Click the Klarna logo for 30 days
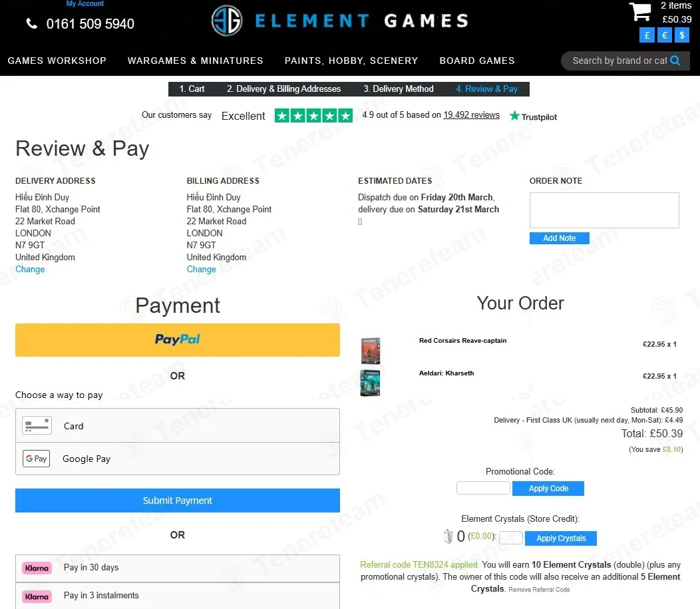700x609 pixels. tap(37, 568)
